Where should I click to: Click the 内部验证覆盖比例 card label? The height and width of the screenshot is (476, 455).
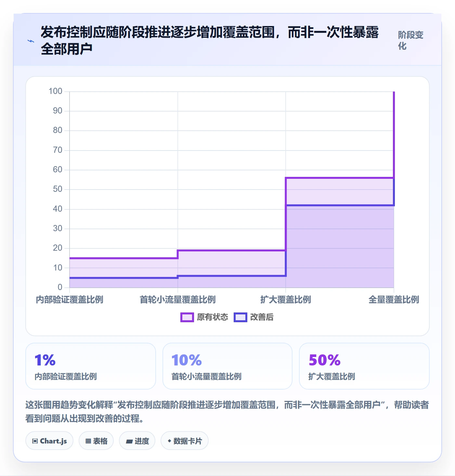point(66,377)
